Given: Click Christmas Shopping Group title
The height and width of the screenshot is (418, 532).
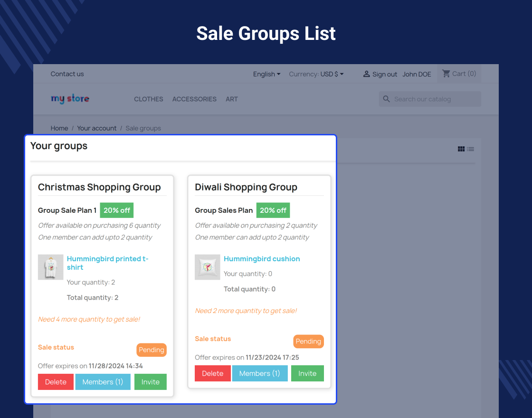Looking at the screenshot, I should pyautogui.click(x=99, y=187).
